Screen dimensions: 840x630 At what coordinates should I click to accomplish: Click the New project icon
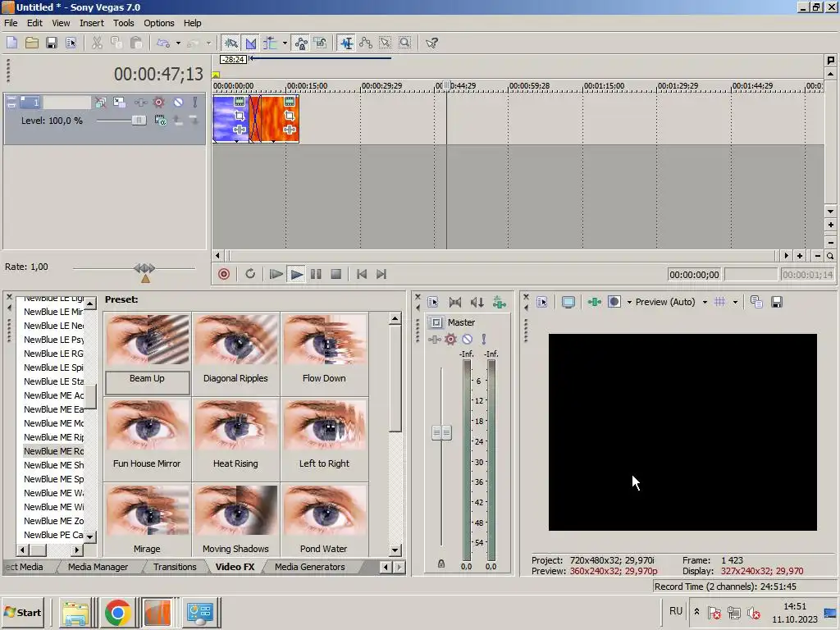click(11, 43)
